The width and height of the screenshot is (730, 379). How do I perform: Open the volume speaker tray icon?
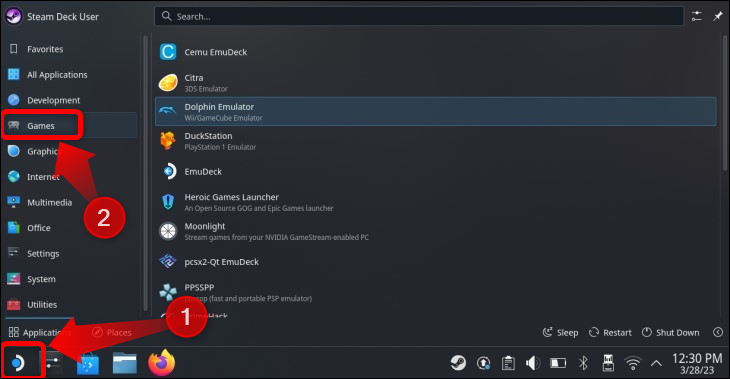coord(533,362)
